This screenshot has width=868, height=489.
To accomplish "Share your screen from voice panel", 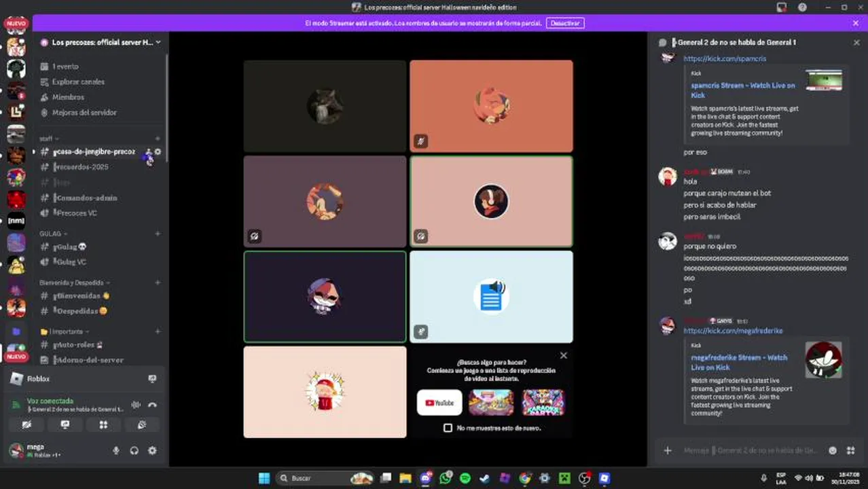I will pos(65,424).
